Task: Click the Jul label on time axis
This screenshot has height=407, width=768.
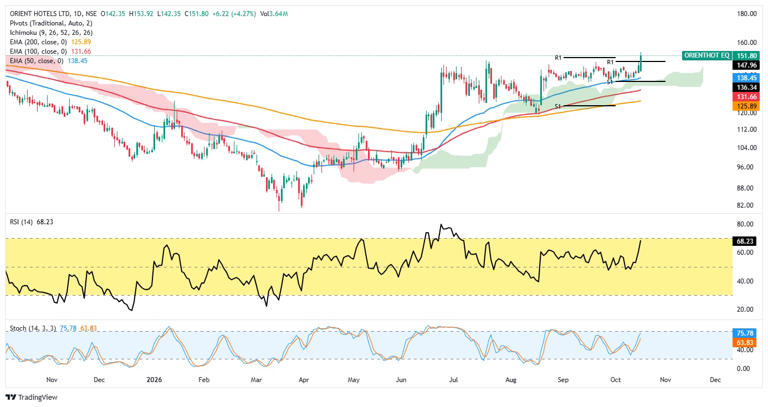Action: tap(453, 380)
